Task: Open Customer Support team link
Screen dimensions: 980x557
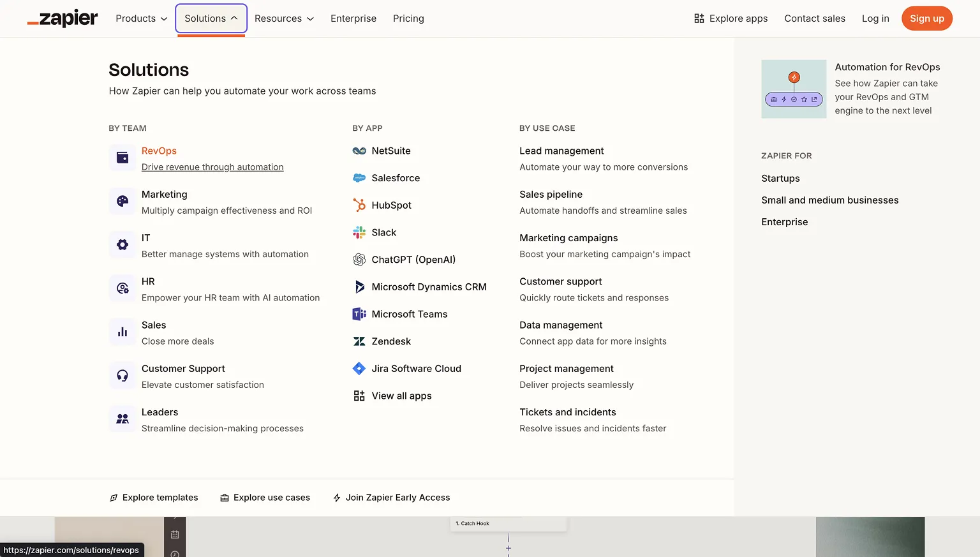Action: tap(183, 369)
